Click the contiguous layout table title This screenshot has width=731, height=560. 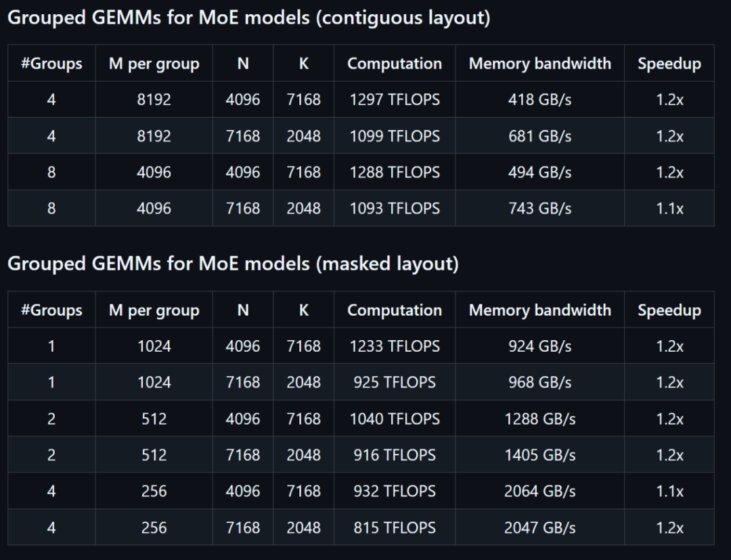[x=248, y=18]
